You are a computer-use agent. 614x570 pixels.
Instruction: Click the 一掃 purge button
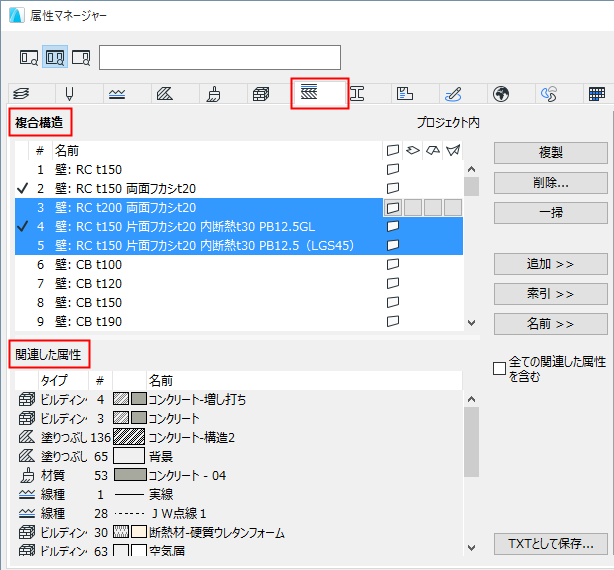(x=551, y=213)
